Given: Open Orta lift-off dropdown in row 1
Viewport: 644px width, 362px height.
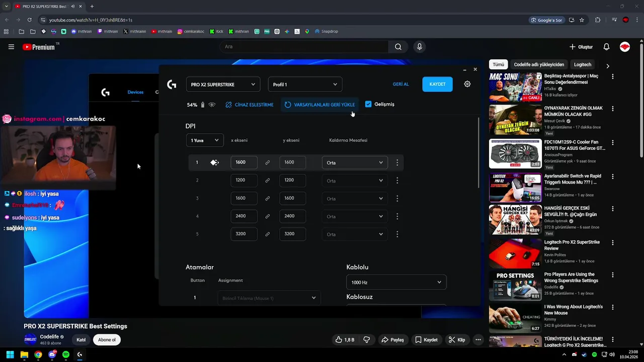Looking at the screenshot, I should (x=355, y=162).
